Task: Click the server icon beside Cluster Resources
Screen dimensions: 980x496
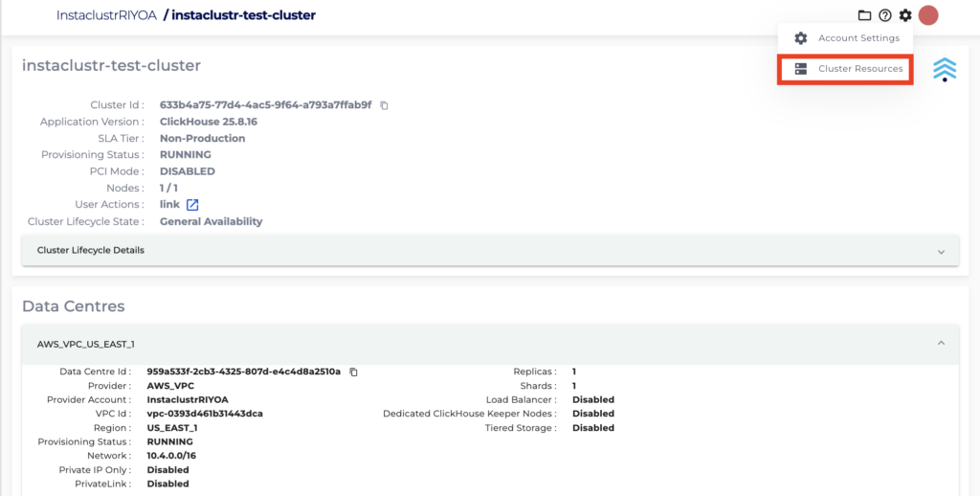Action: (x=801, y=69)
